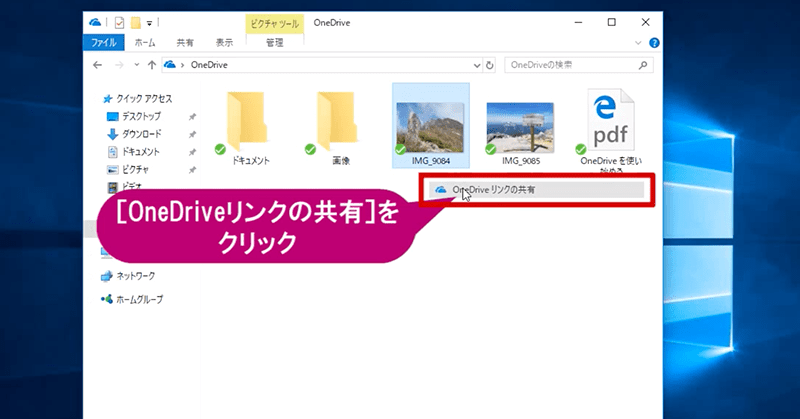
Task: Click the ドキュメント folder name label in file area
Action: pyautogui.click(x=251, y=161)
